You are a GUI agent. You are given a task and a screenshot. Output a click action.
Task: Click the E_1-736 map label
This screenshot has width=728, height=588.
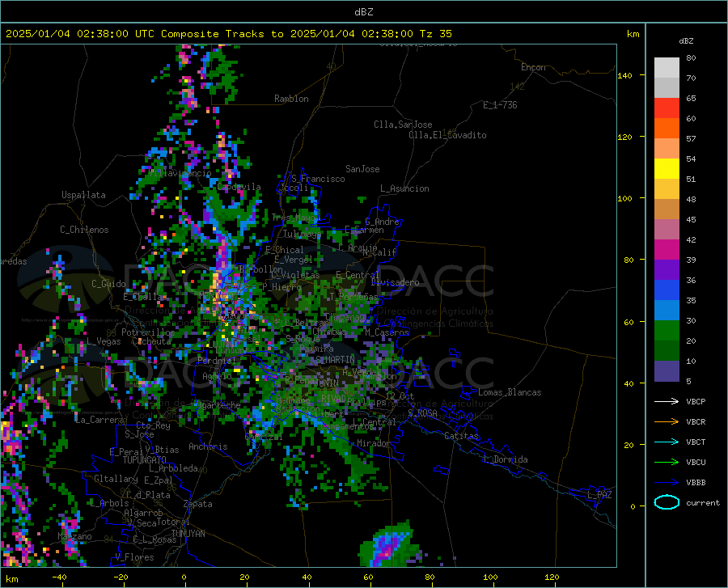tap(500, 105)
